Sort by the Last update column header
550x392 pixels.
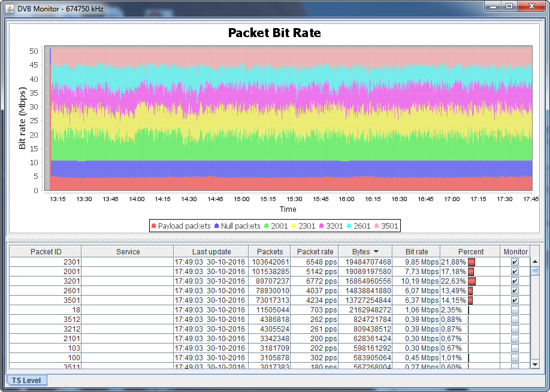[x=211, y=251]
